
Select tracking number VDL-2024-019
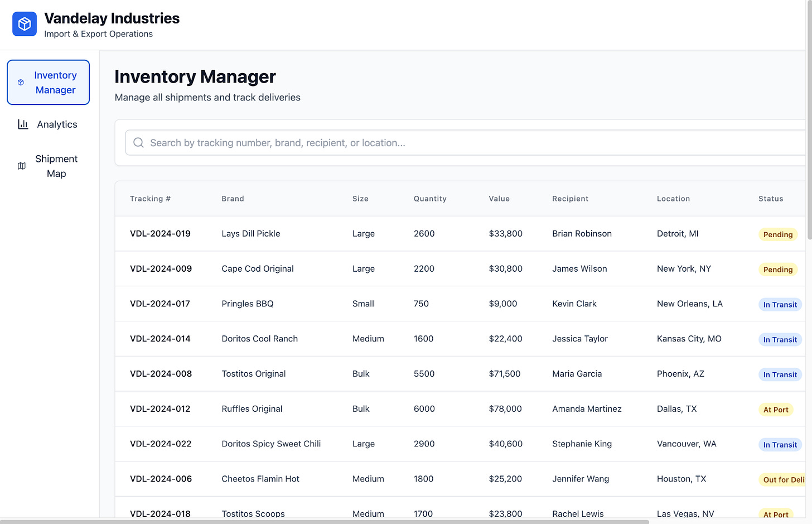(x=160, y=234)
